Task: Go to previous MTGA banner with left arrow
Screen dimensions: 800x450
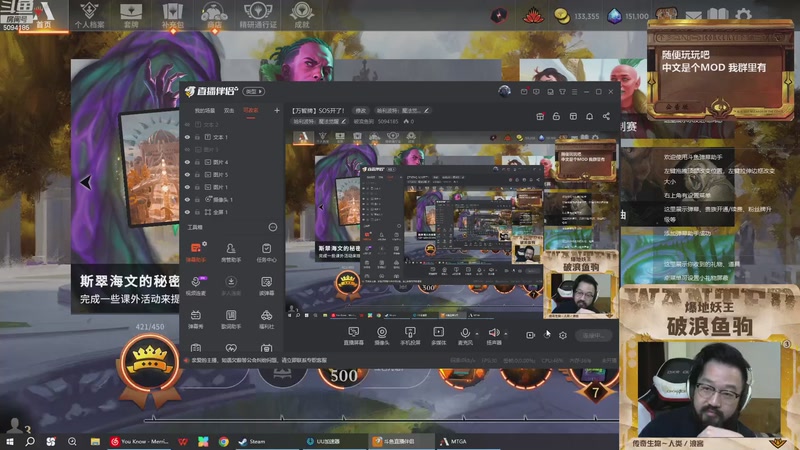Action: point(86,182)
